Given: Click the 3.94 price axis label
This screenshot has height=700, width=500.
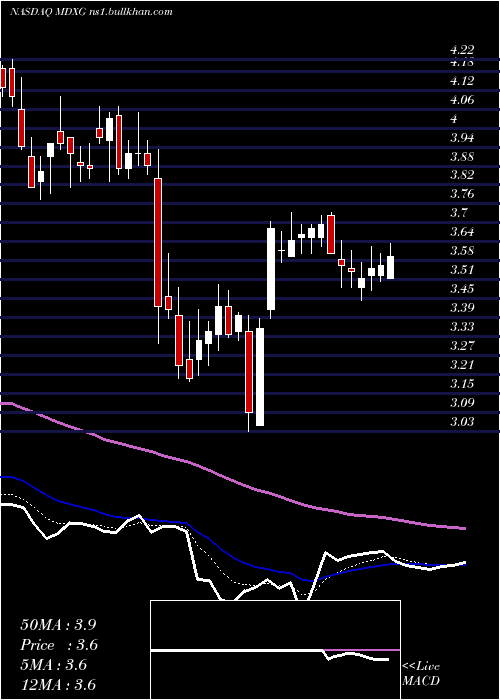Looking at the screenshot, I should [x=462, y=138].
